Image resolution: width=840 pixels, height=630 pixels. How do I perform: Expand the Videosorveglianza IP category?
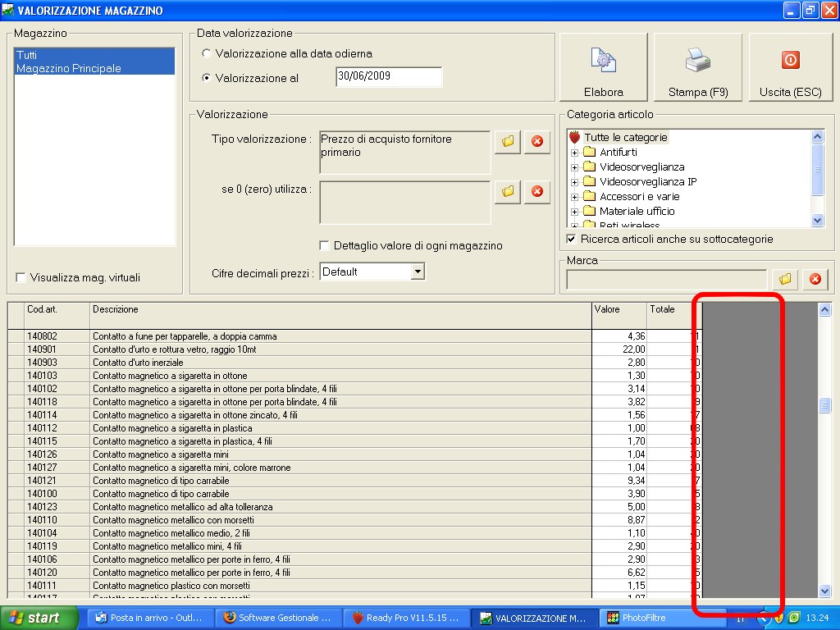[574, 182]
